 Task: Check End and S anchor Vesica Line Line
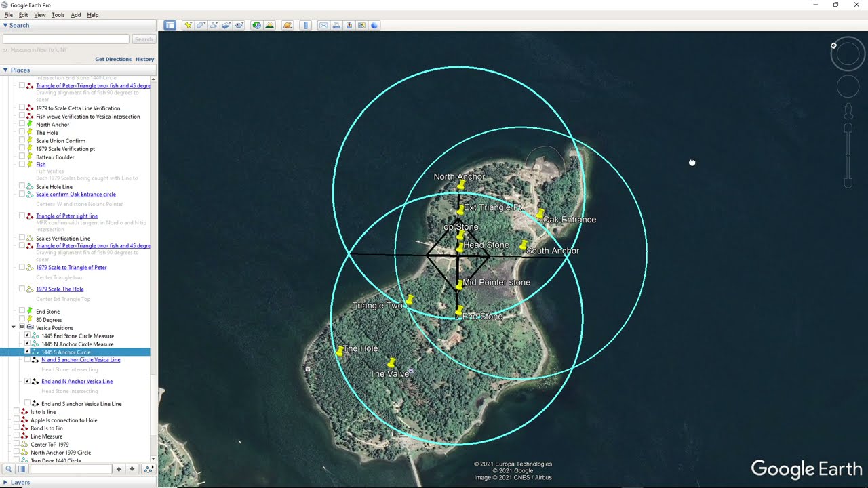pos(27,403)
